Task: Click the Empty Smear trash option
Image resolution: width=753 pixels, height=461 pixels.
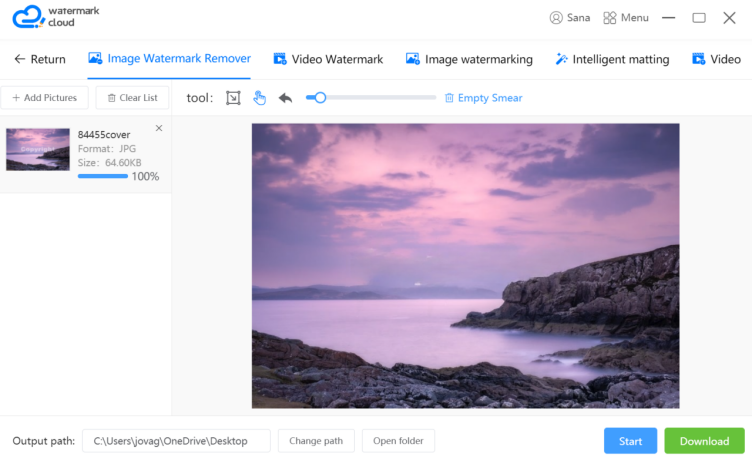Action: pos(484,98)
